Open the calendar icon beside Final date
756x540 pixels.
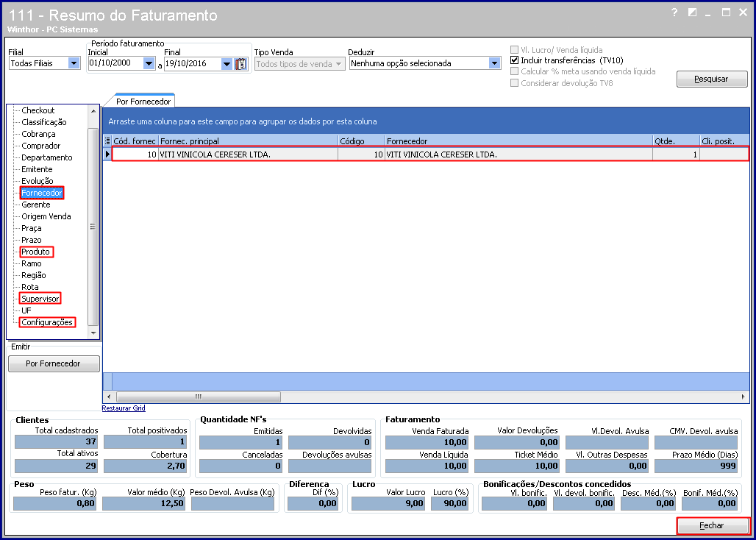tap(241, 64)
